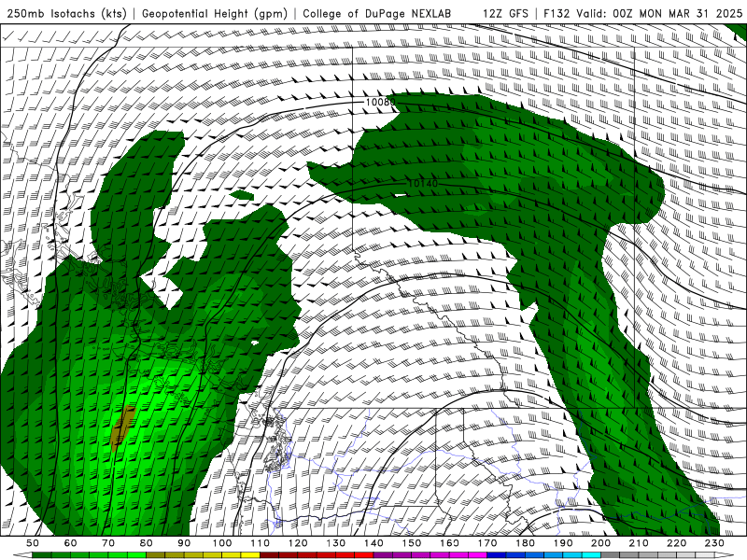Screen dimensions: 747x560
Task: Click the "90" color bar label
Action: 184,543
